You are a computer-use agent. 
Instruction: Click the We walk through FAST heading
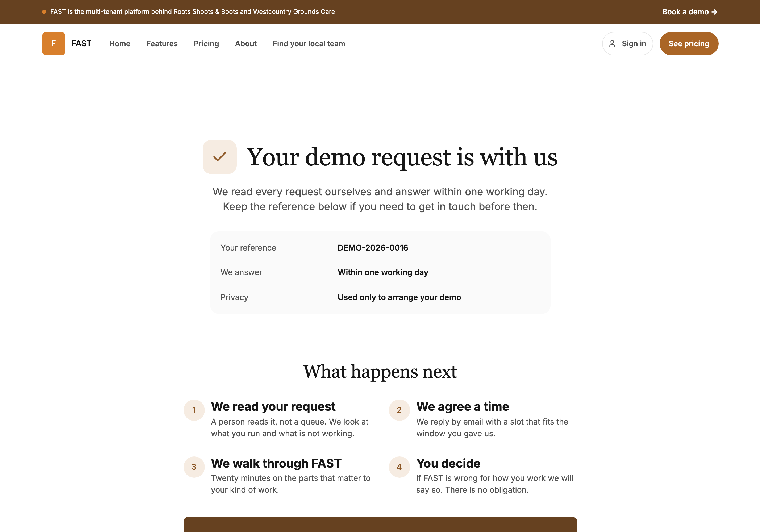pyautogui.click(x=276, y=463)
